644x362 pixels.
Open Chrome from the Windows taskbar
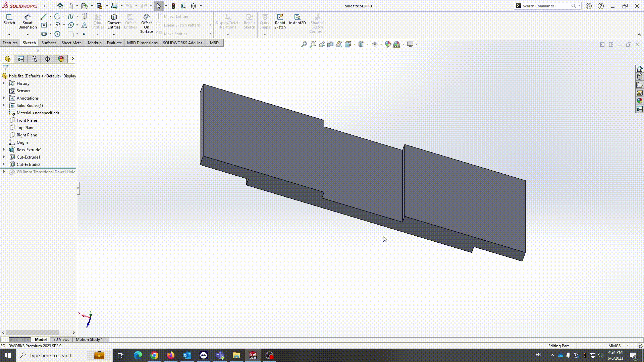(x=154, y=355)
